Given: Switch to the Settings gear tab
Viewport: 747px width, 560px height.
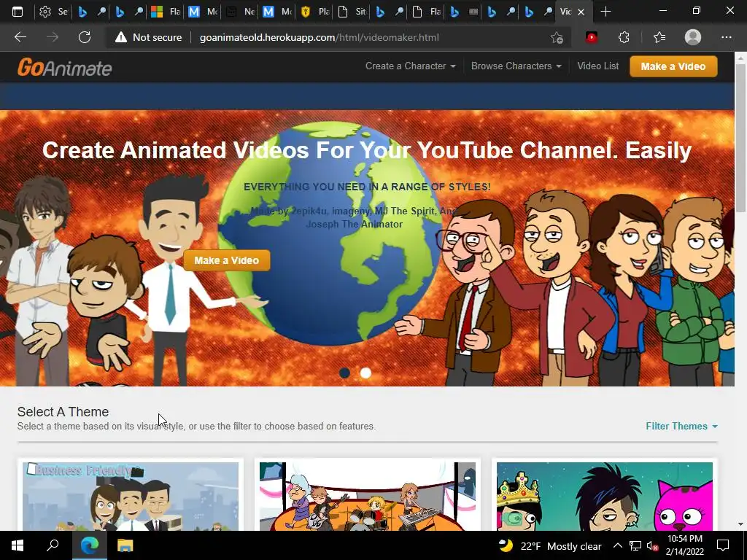Looking at the screenshot, I should pos(53,12).
